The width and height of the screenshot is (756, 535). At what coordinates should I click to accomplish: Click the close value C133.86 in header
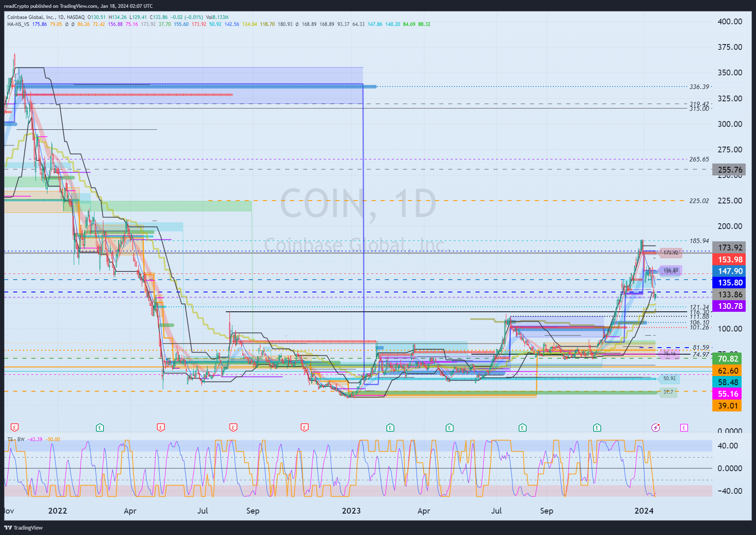click(159, 17)
